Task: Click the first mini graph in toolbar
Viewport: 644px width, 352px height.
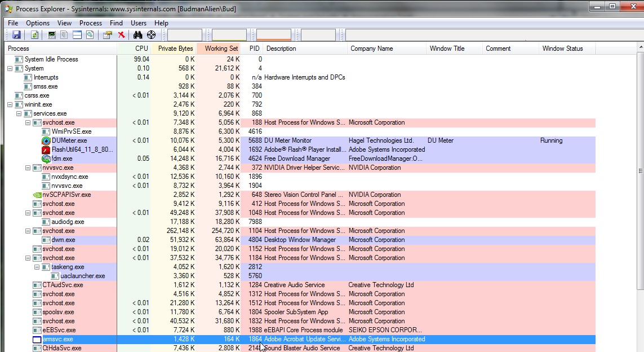Action: pos(185,35)
